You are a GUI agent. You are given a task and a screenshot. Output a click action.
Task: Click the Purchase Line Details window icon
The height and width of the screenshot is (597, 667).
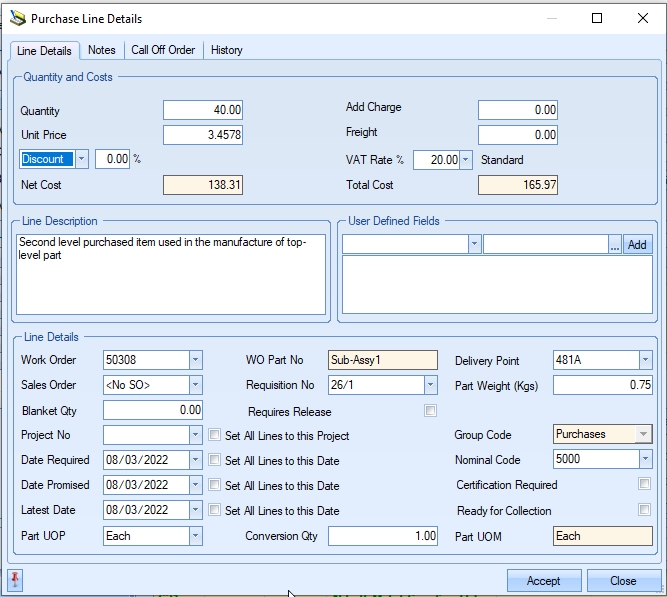coord(17,18)
